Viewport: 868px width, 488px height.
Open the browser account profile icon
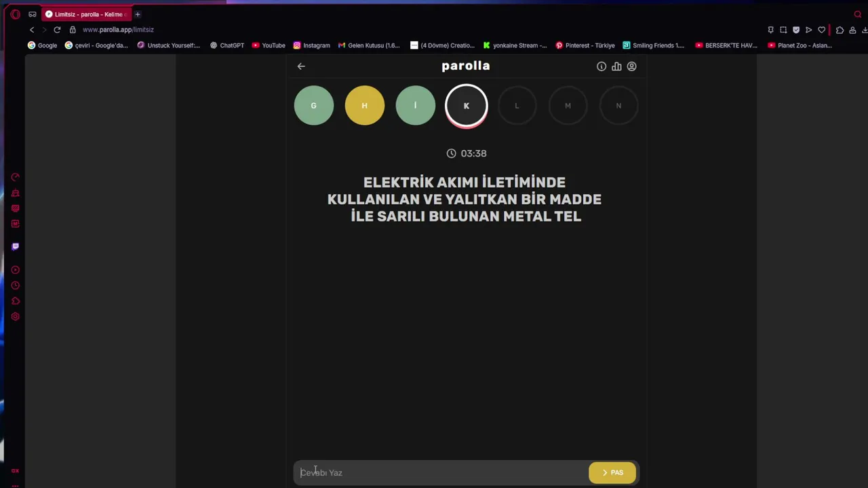click(x=852, y=30)
